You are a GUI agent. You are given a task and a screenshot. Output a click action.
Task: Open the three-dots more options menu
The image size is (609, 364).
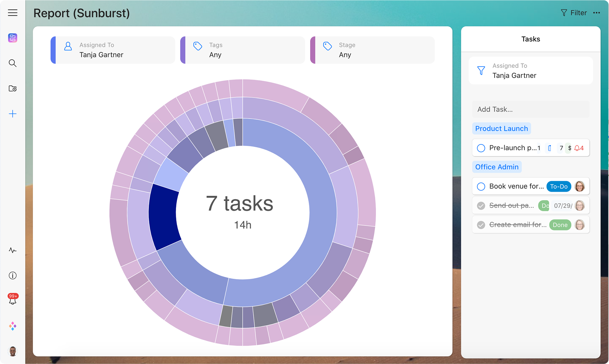tap(596, 13)
